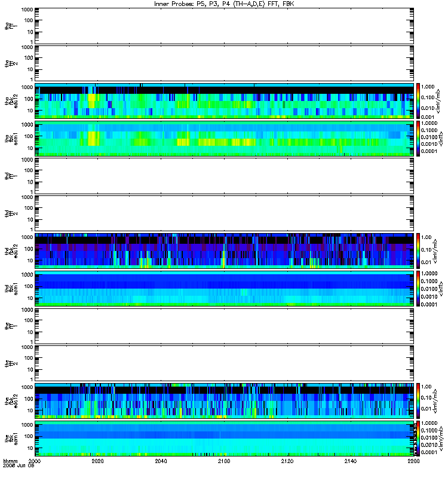Screen dimensions: 448x478
Task: Click the "2140" time axis label
Action: coord(351,461)
